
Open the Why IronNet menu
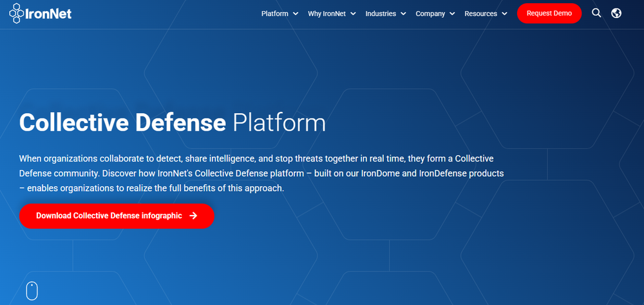point(327,14)
